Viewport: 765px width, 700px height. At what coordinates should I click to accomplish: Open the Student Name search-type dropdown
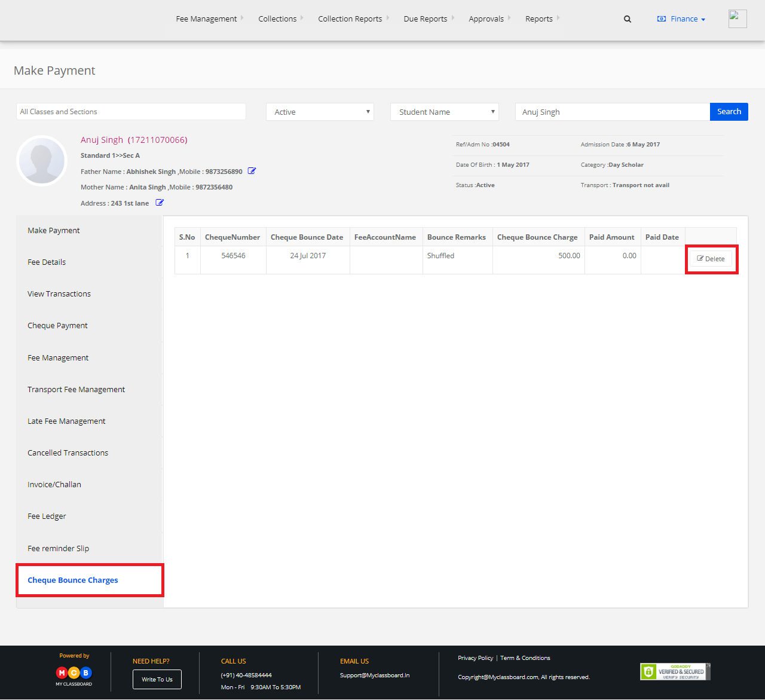(445, 112)
